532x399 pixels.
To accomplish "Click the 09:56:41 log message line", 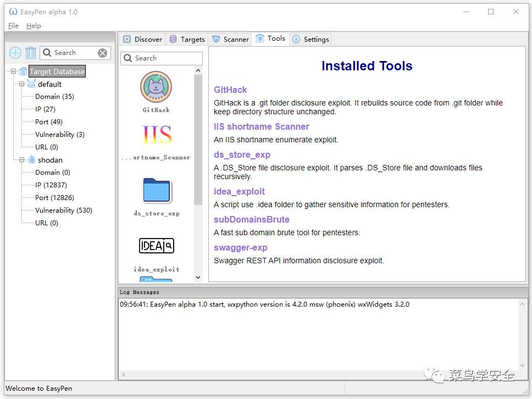I will pyautogui.click(x=264, y=304).
